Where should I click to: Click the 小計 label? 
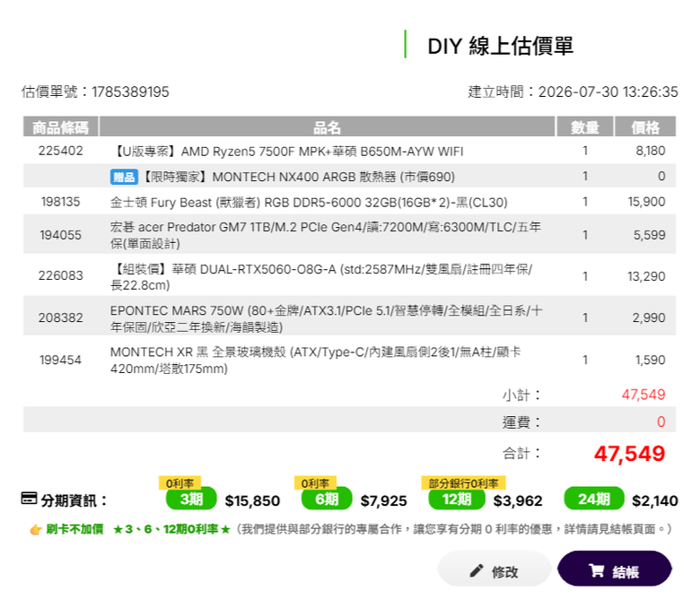(x=521, y=395)
